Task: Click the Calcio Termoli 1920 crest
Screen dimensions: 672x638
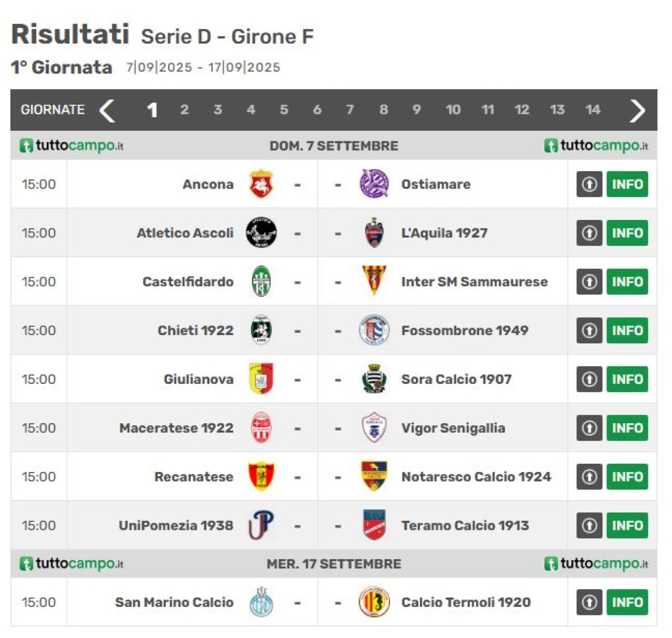Action: coord(374,602)
